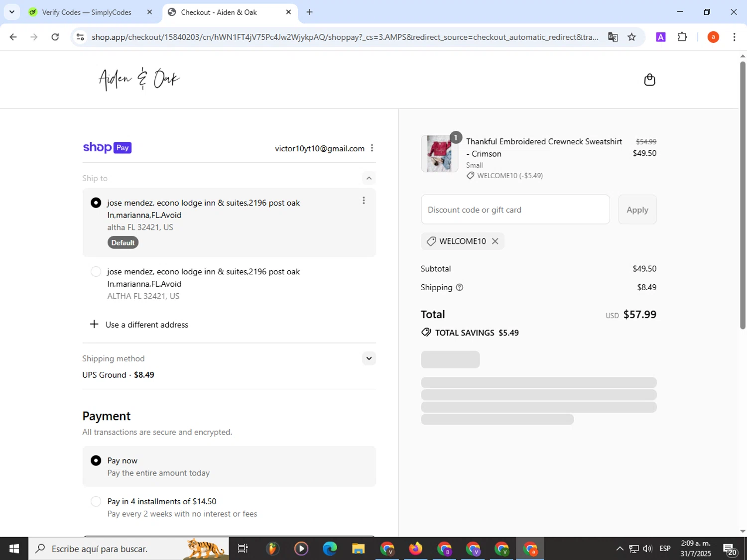Collapse the Ship to section
The width and height of the screenshot is (747, 560).
[x=369, y=178]
